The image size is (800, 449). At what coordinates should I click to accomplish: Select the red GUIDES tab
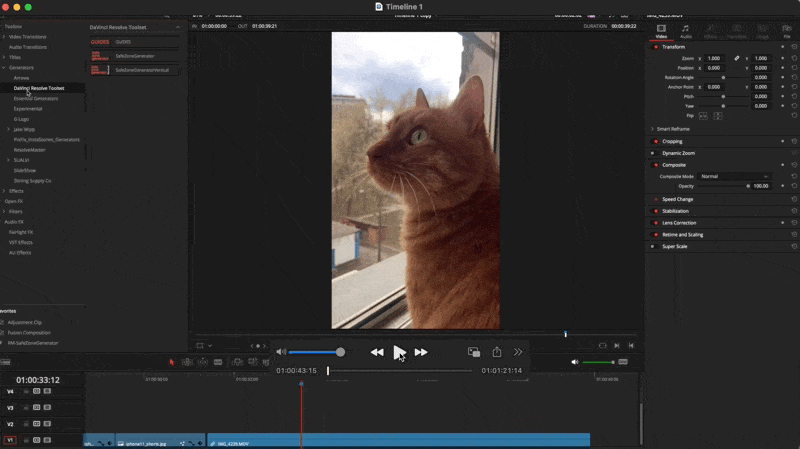click(x=100, y=42)
